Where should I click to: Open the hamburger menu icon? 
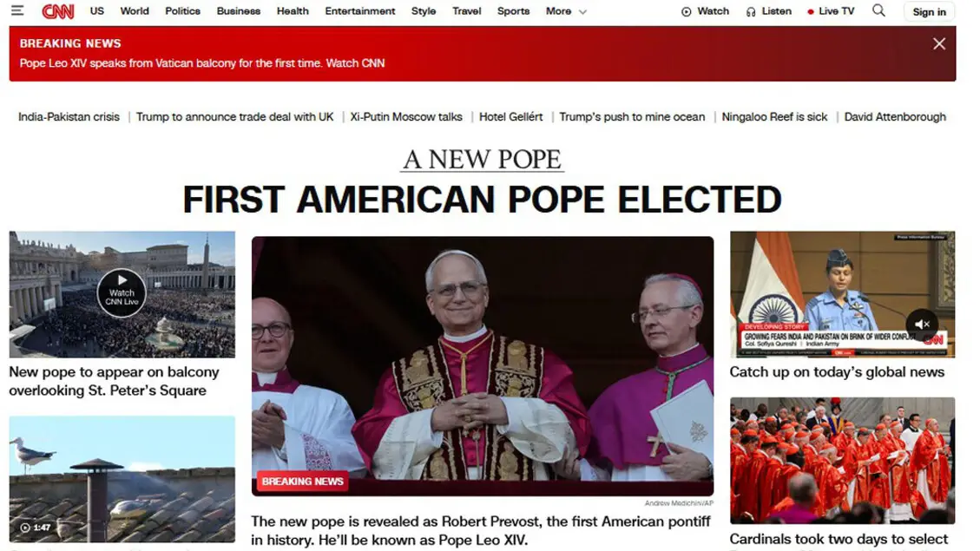coord(16,10)
